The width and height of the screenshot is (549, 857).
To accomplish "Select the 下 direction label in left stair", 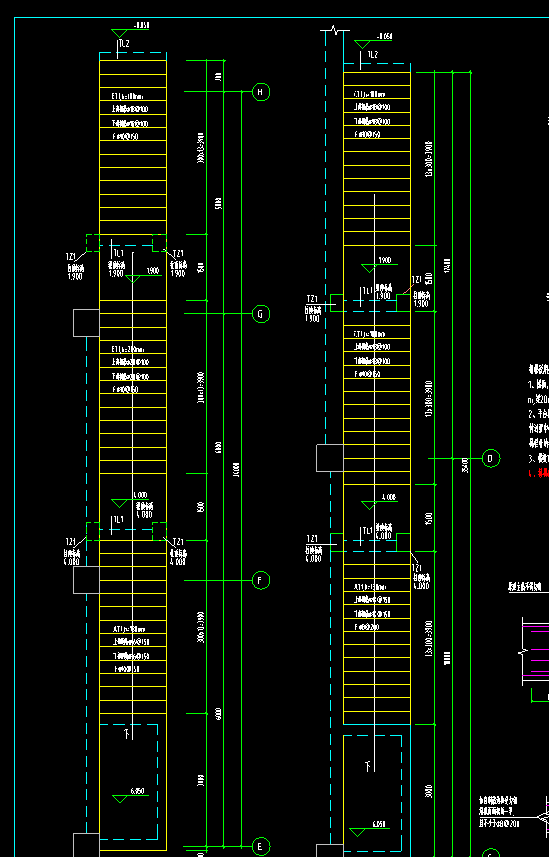I will [x=127, y=734].
